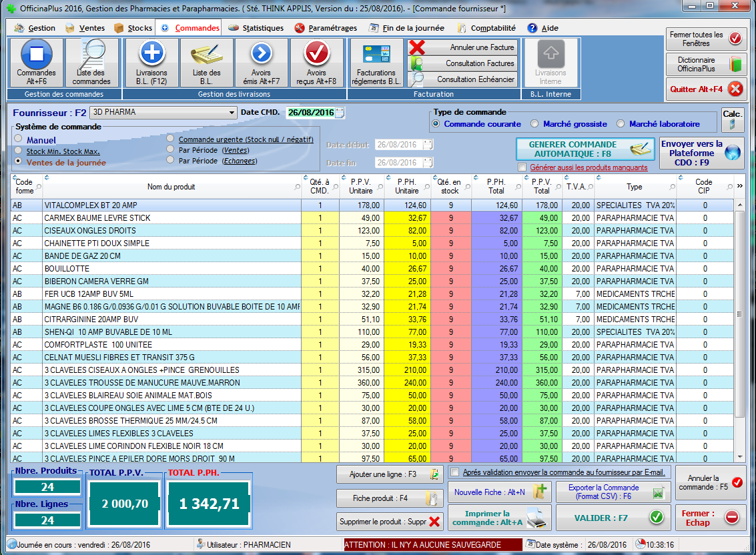756x555 pixels.
Task: Expand hidden columns chevron at table header
Action: tap(739, 186)
